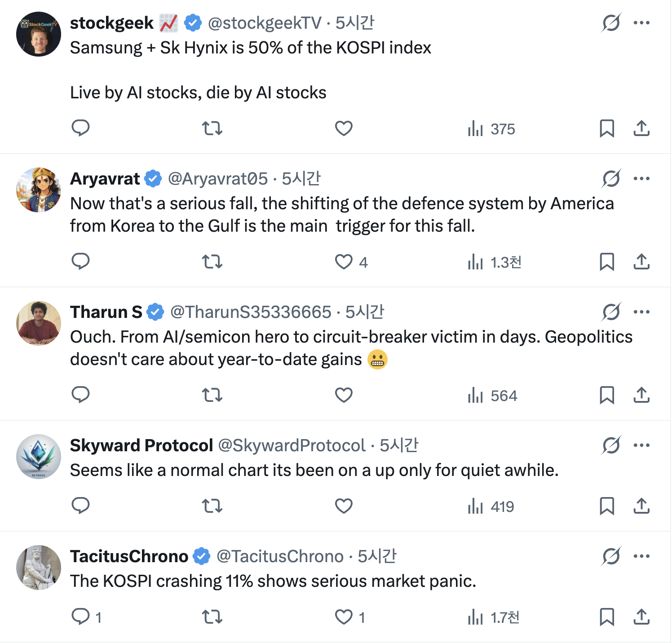This screenshot has width=672, height=643.
Task: Open Aryavrat's profile picture
Action: point(39,190)
